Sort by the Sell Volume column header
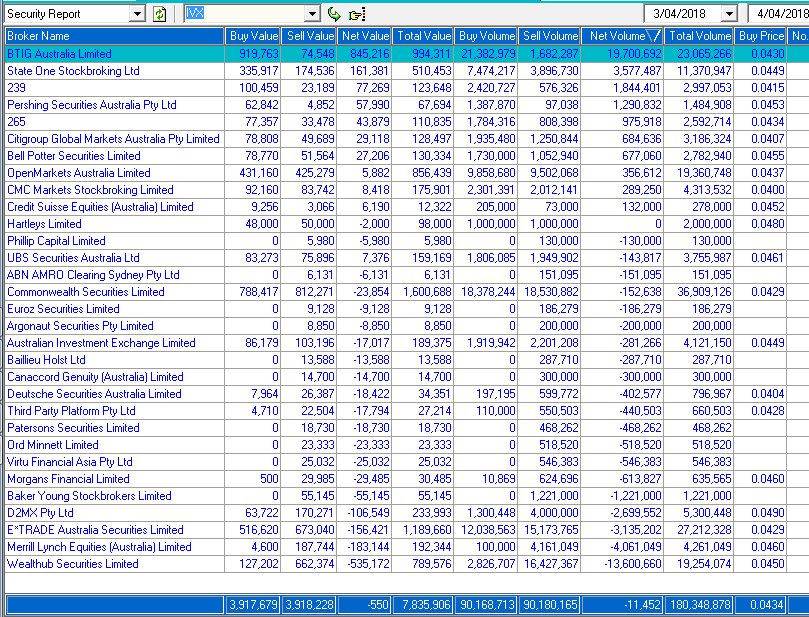 pyautogui.click(x=549, y=36)
